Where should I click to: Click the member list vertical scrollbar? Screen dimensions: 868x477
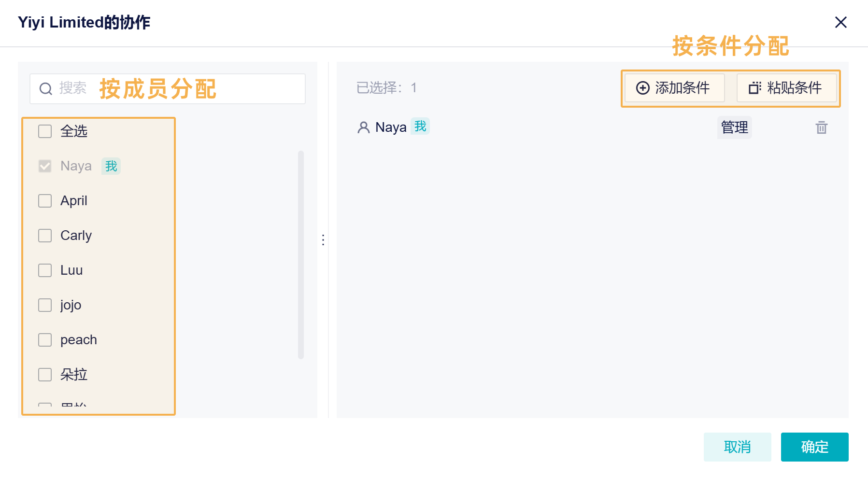click(x=301, y=254)
